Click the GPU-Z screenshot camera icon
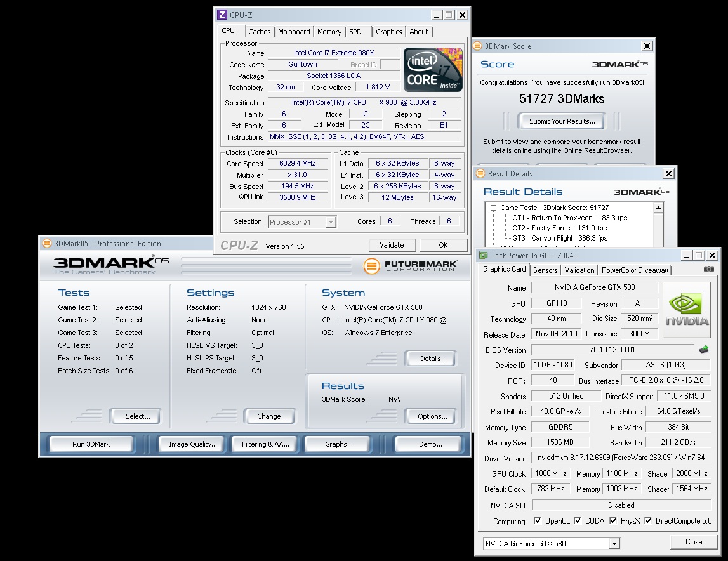728x561 pixels. coord(708,269)
